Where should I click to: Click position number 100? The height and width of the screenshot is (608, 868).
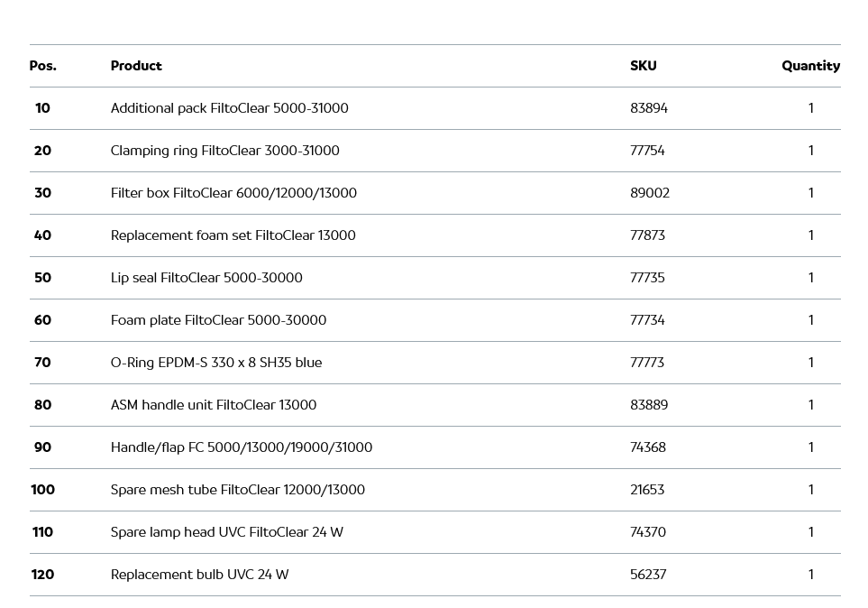[x=42, y=490]
